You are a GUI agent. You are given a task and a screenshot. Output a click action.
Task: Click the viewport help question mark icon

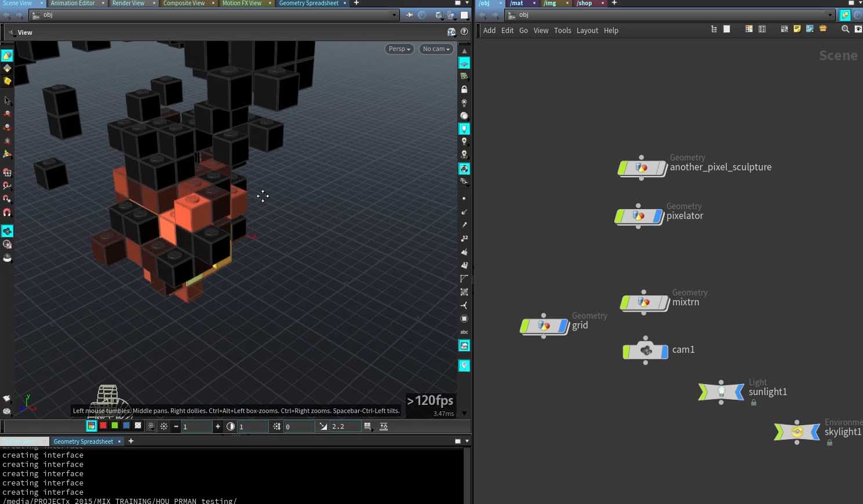pos(464,32)
